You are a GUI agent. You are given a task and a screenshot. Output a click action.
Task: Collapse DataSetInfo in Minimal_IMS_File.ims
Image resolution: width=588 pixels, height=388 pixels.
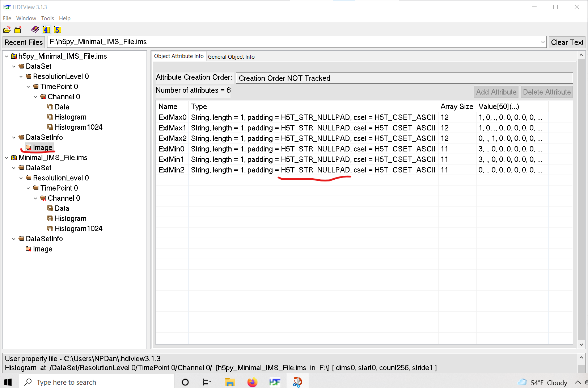pyautogui.click(x=14, y=239)
